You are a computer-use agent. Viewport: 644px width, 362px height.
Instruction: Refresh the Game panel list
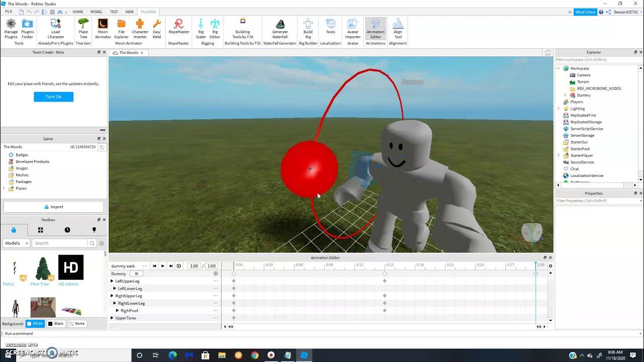tap(102, 147)
